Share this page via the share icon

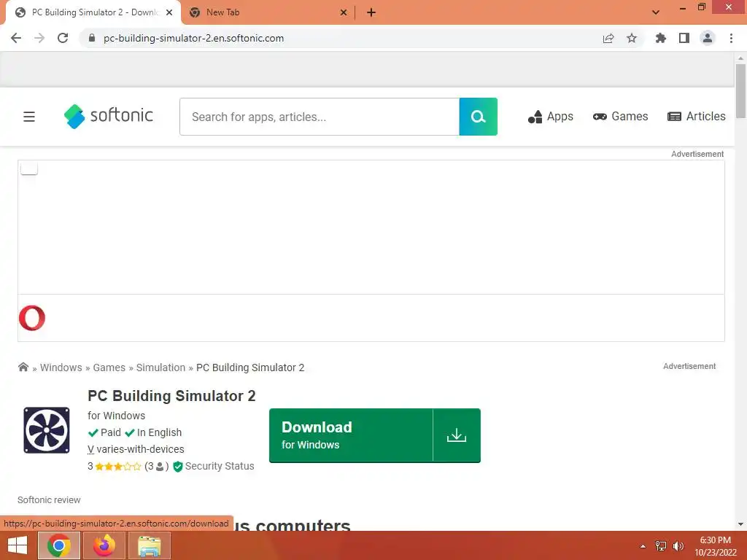click(x=608, y=38)
